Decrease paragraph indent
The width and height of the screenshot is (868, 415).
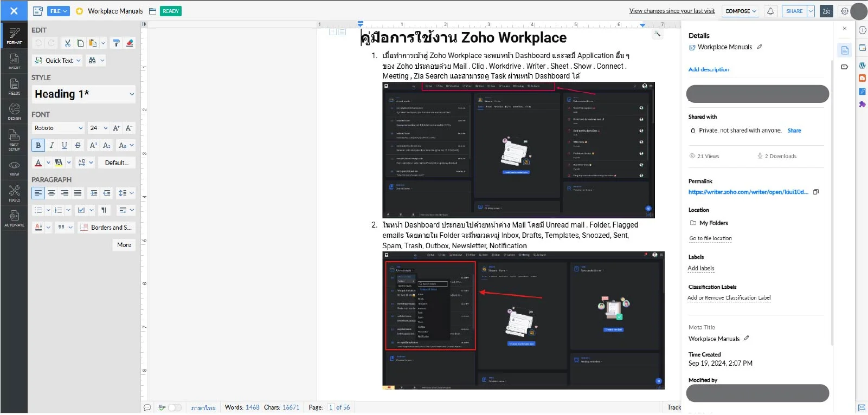[x=107, y=193]
